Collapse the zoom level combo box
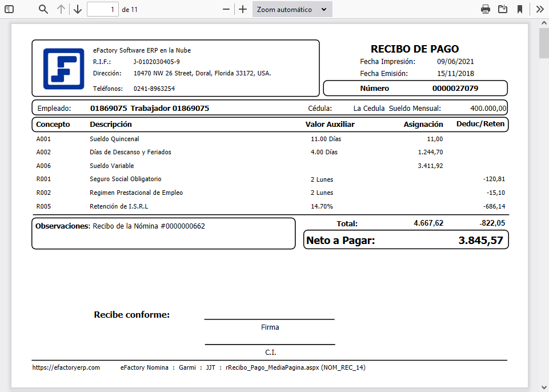This screenshot has width=549, height=392. coord(324,9)
